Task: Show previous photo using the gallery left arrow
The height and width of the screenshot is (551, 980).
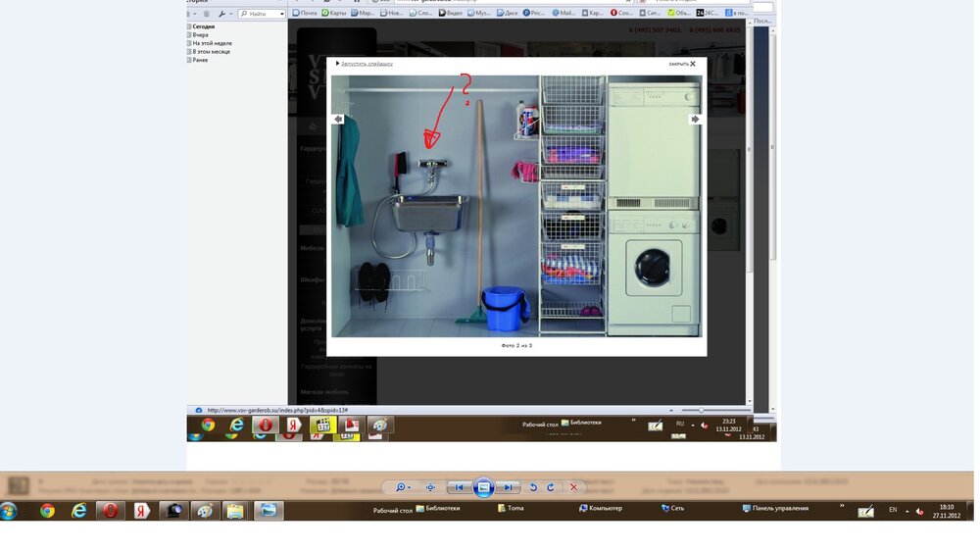Action: [338, 119]
